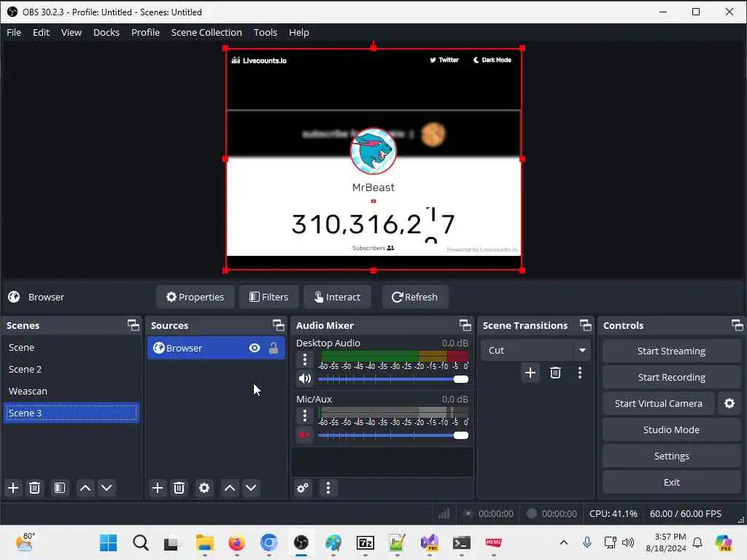Open the View menu

[71, 32]
